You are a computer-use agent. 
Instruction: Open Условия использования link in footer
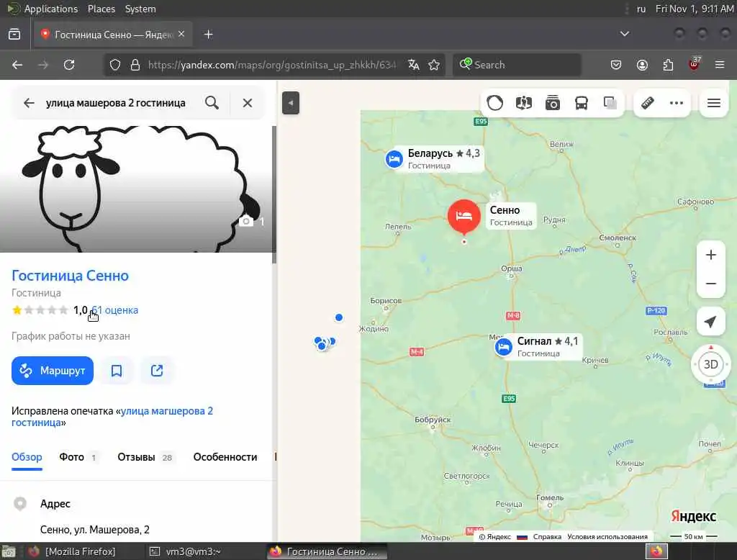point(607,537)
